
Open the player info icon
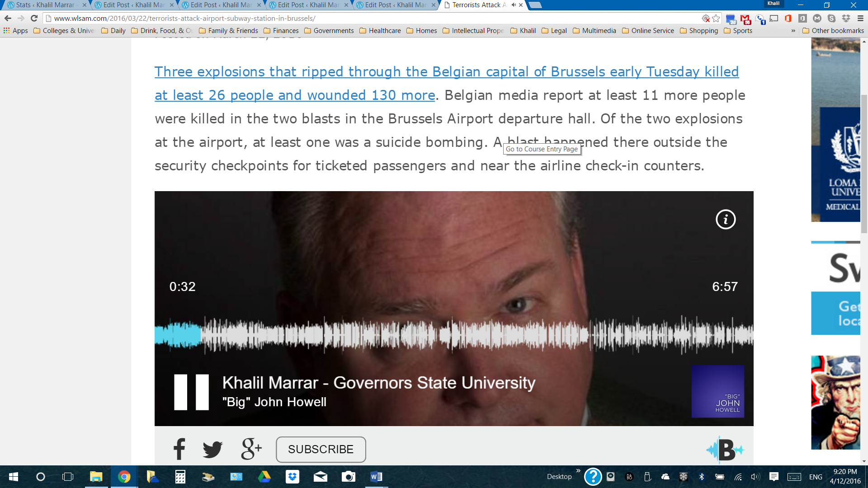pyautogui.click(x=725, y=220)
